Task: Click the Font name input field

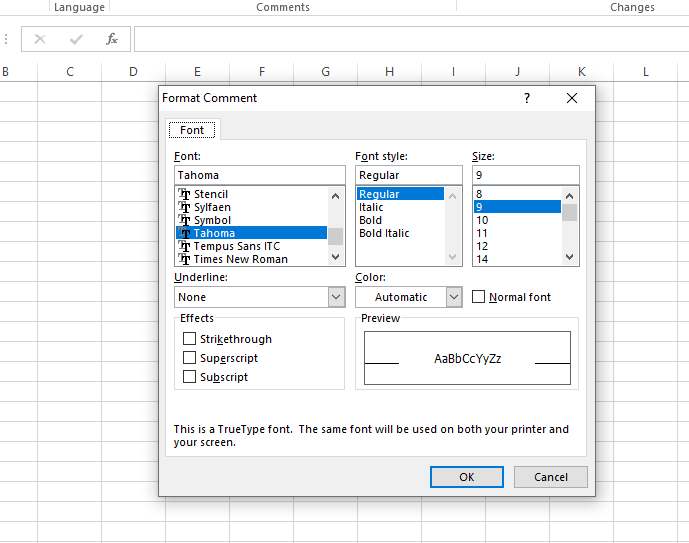Action: (259, 175)
